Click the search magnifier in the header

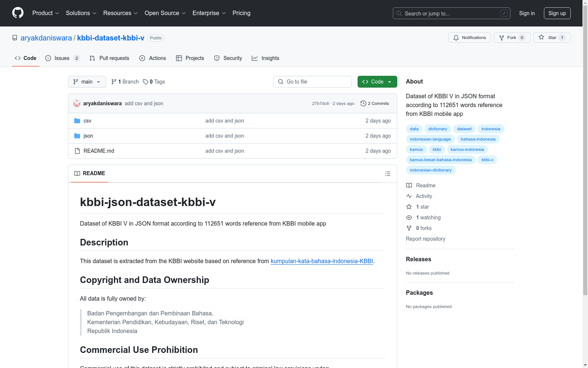(x=399, y=13)
